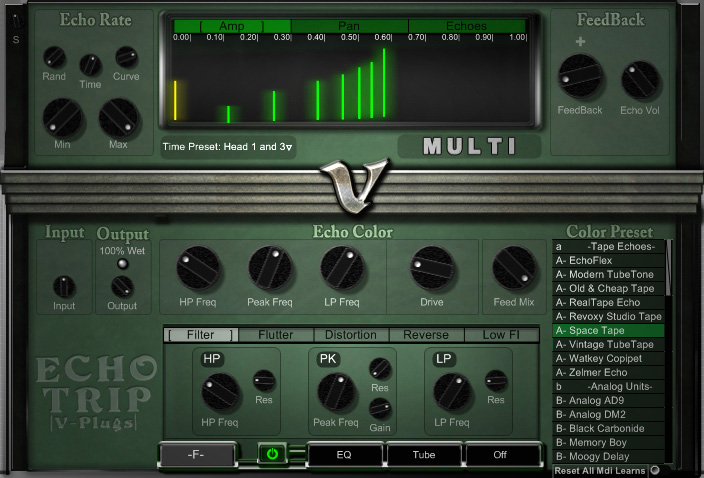Click the HP filter Res knob
Screen dimensions: 704x478
(x=264, y=381)
